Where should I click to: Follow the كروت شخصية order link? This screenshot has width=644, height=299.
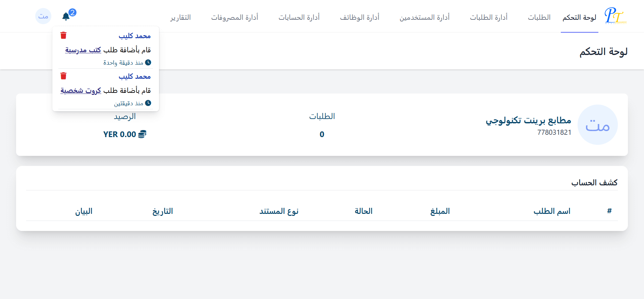coord(80,91)
